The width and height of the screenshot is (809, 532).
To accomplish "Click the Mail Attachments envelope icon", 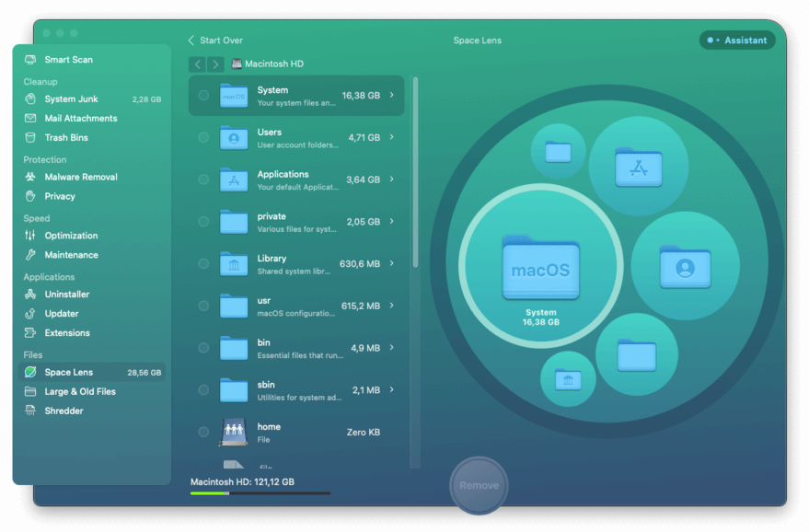I will pos(30,118).
